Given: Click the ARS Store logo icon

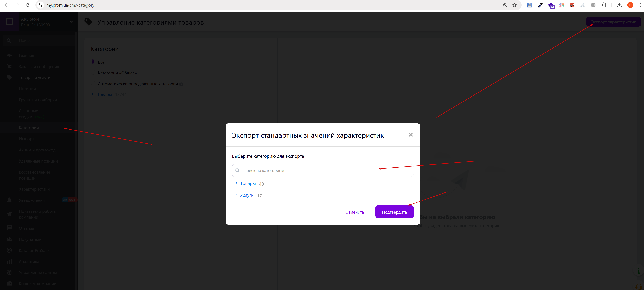Looking at the screenshot, I should tap(9, 22).
